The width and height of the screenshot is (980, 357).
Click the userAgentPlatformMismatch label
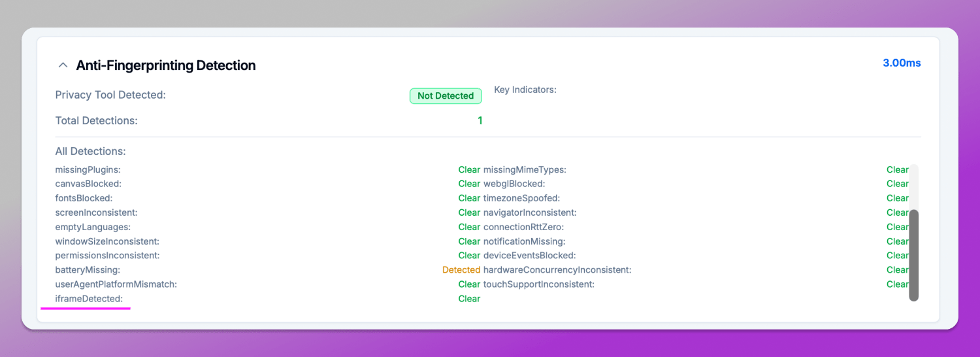[x=116, y=284]
